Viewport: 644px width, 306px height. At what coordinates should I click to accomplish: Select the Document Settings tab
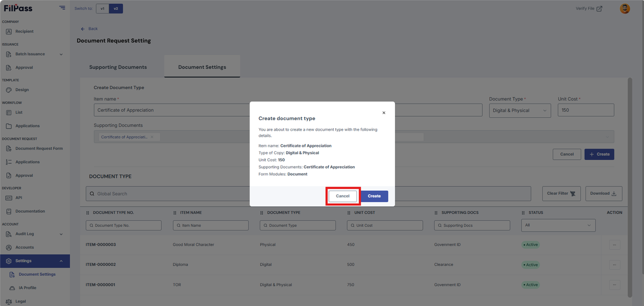202,68
